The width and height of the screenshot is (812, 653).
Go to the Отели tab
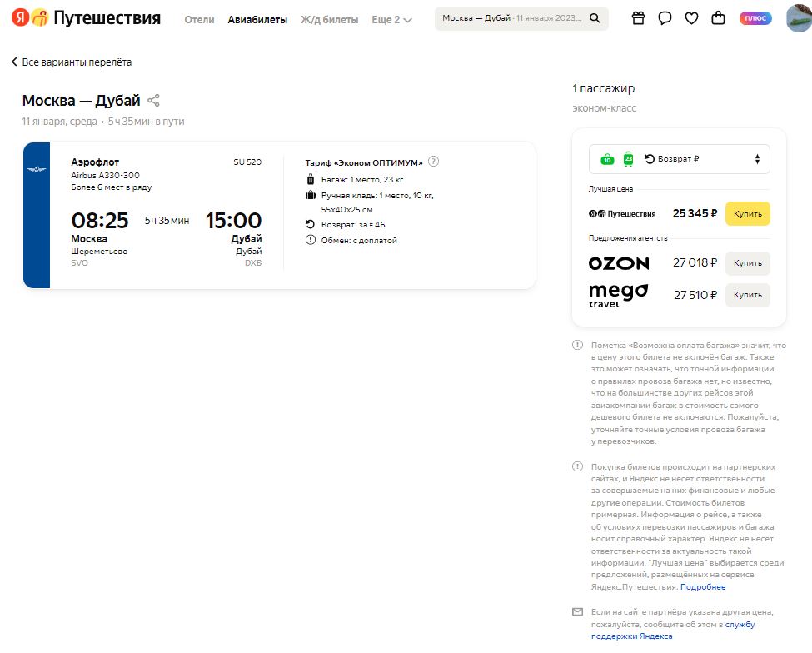click(199, 20)
